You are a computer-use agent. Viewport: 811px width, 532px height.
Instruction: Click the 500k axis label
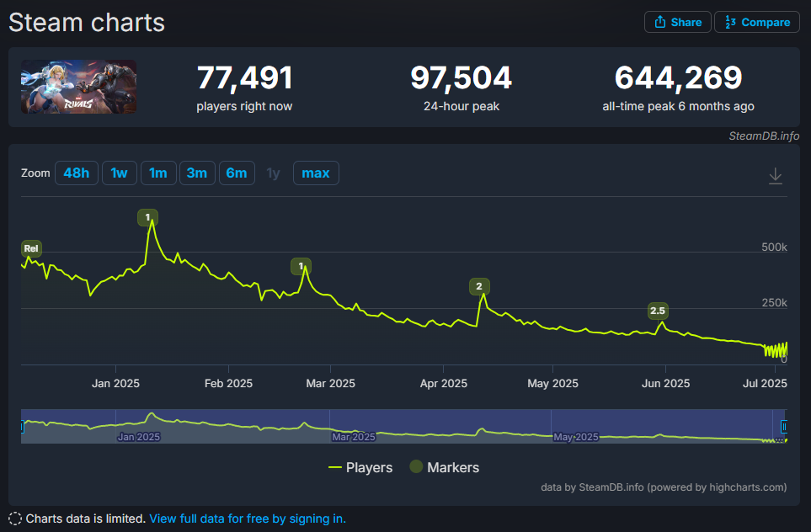[774, 247]
